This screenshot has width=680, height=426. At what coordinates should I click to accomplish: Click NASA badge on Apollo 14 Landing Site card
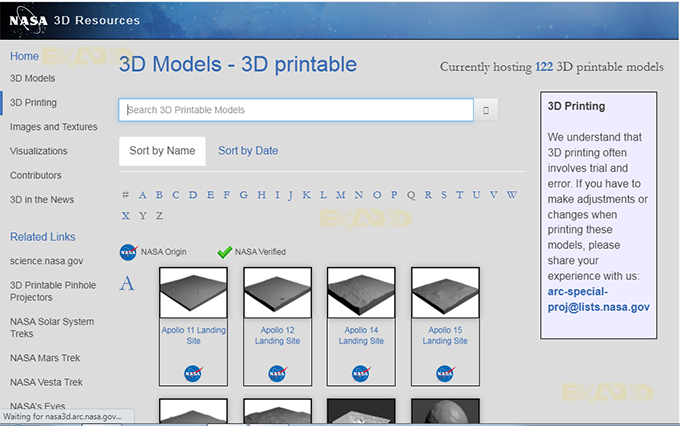(x=361, y=373)
